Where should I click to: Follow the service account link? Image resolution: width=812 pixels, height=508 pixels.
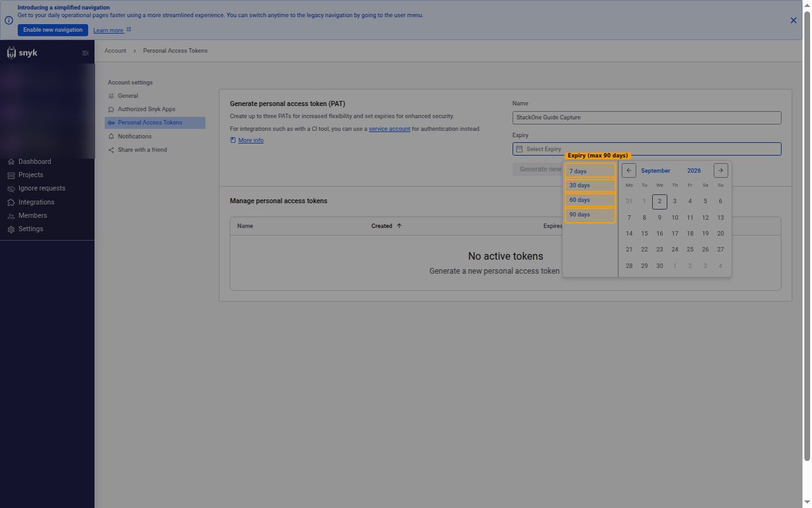(390, 129)
